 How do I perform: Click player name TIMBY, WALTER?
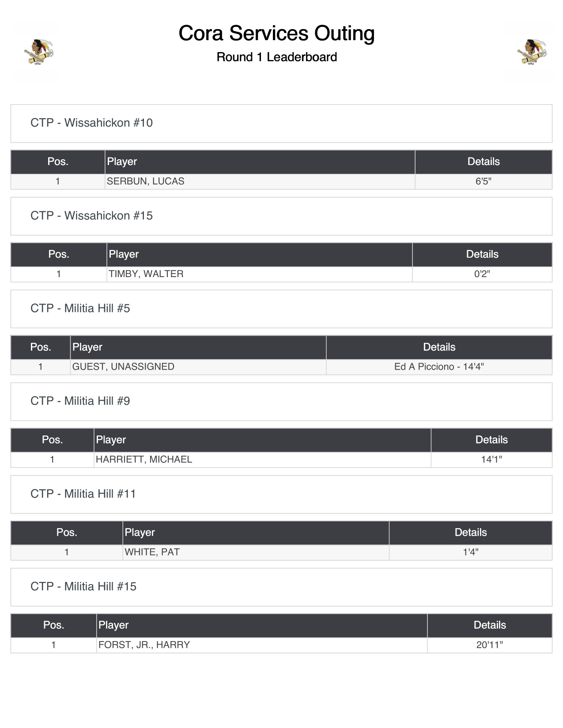coord(146,274)
